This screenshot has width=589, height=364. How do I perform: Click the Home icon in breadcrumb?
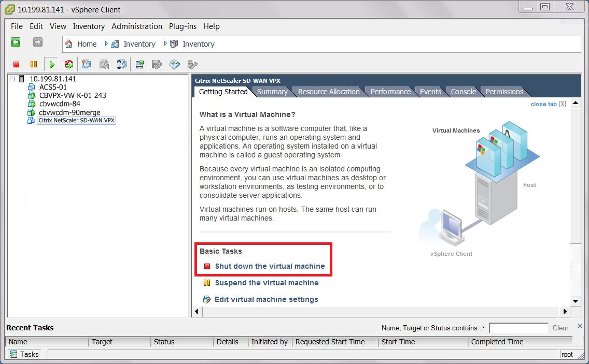pos(69,44)
